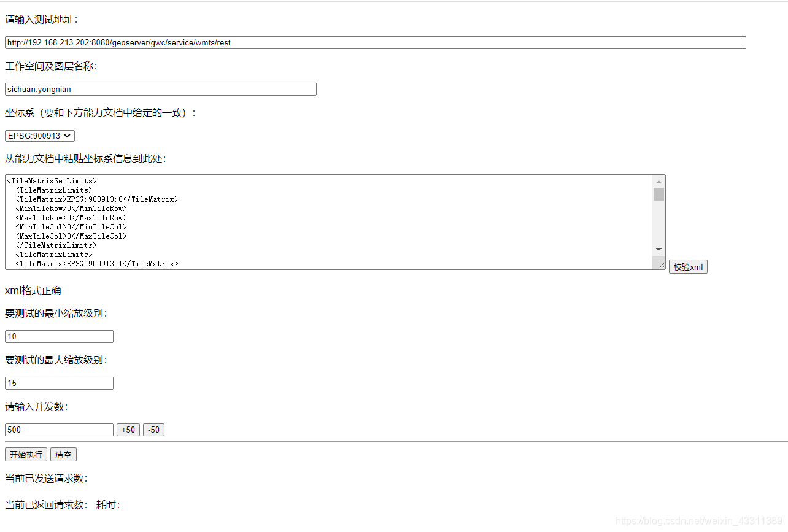Click the '请输入测试地址:' label
Screen dimensions: 788x532
tap(41, 20)
